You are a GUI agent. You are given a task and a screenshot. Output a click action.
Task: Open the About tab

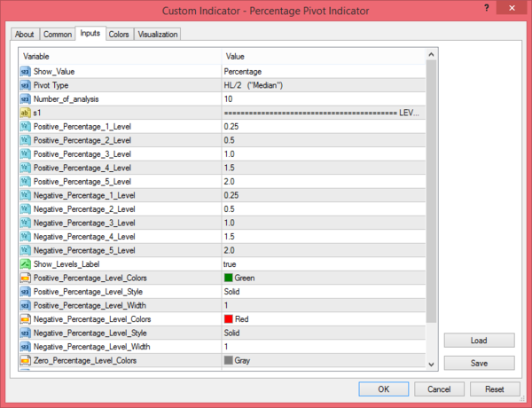pos(25,35)
